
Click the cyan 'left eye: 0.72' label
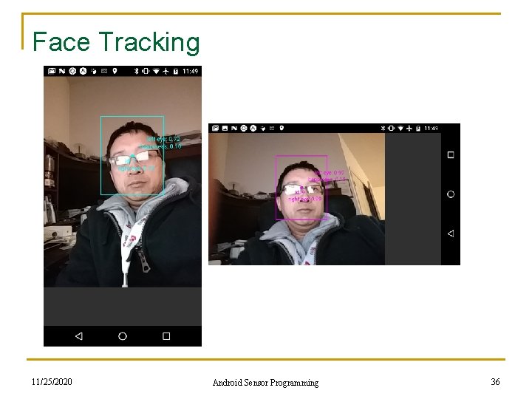pos(163,139)
